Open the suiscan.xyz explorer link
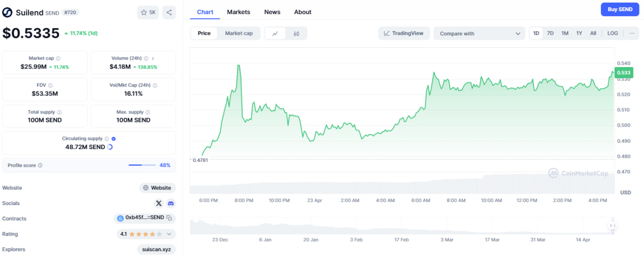The width and height of the screenshot is (644, 255). [156, 249]
